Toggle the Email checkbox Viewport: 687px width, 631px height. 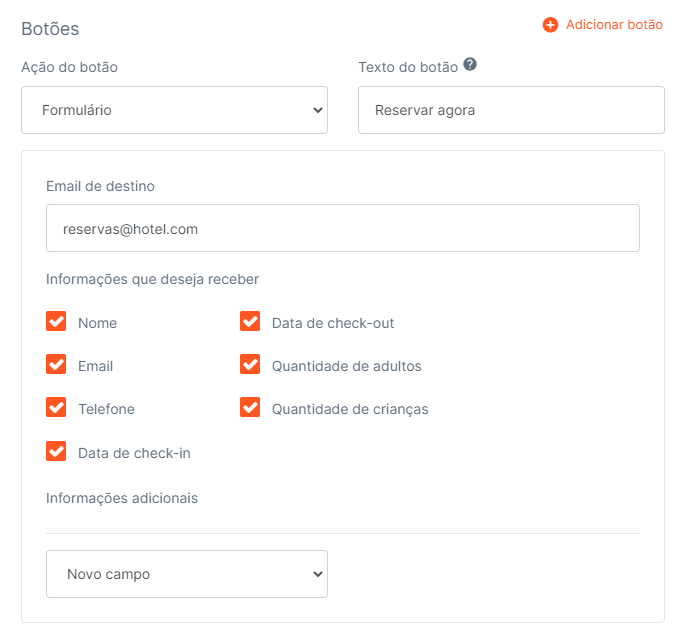click(x=56, y=364)
